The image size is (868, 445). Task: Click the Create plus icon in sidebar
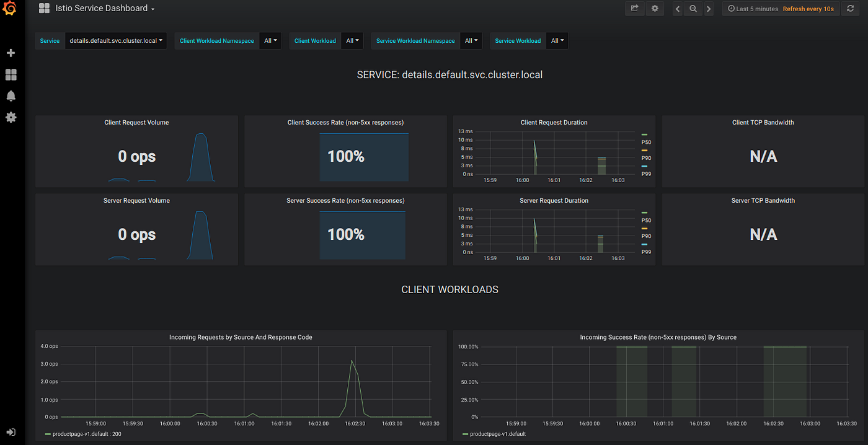11,53
